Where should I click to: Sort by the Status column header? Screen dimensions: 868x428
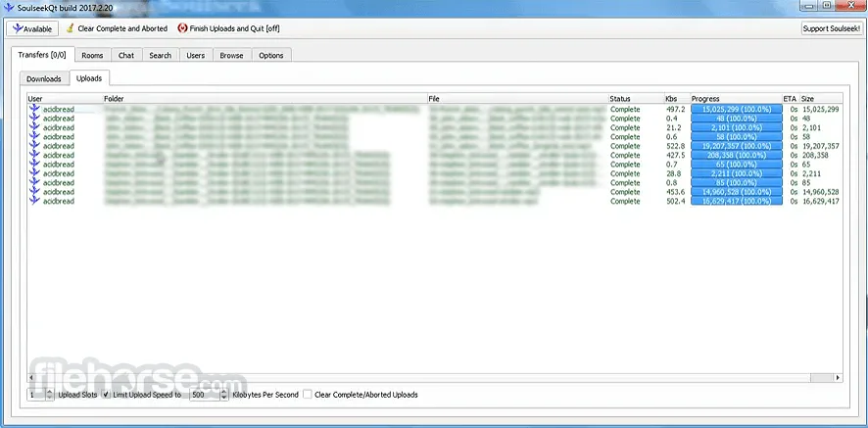tap(636, 99)
